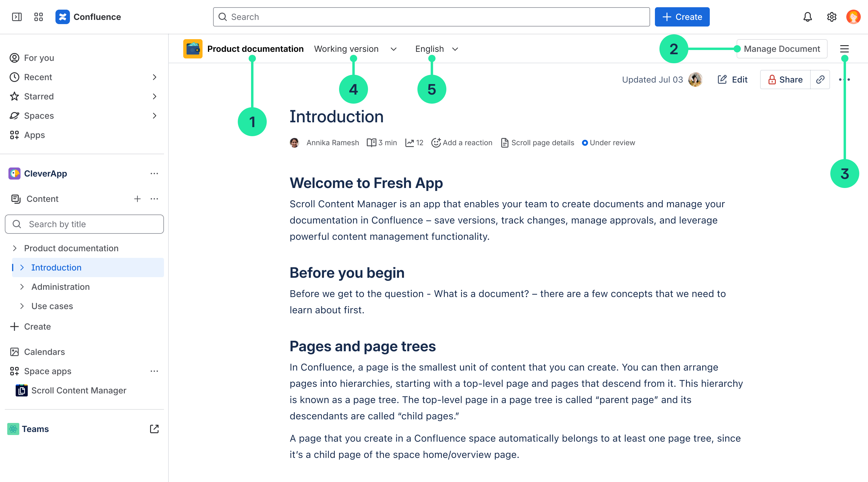
Task: Expand the Recent menu chevron
Action: (x=154, y=77)
